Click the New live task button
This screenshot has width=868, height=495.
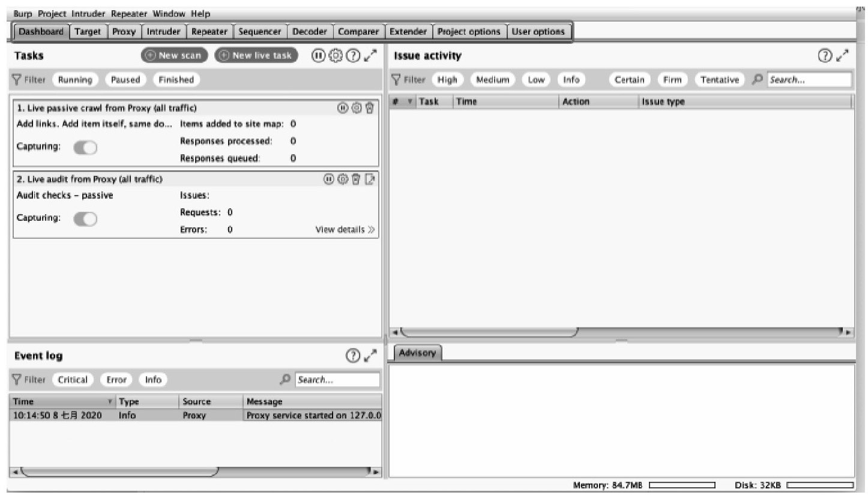(x=256, y=55)
